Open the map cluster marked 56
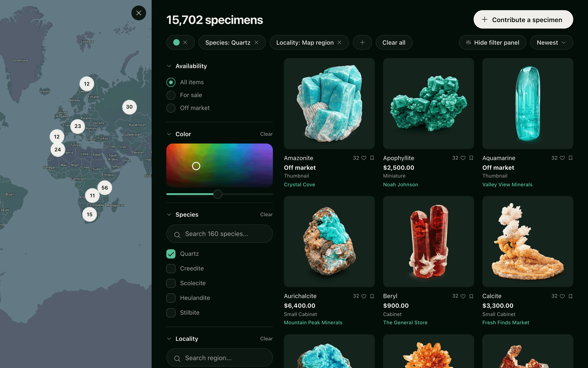This screenshot has width=588, height=368. pos(105,188)
